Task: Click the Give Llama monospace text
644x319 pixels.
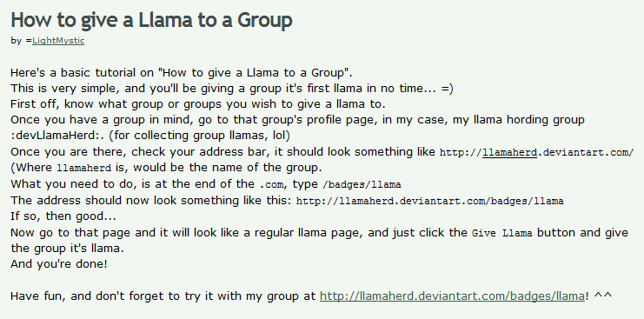Action: pyautogui.click(x=501, y=233)
